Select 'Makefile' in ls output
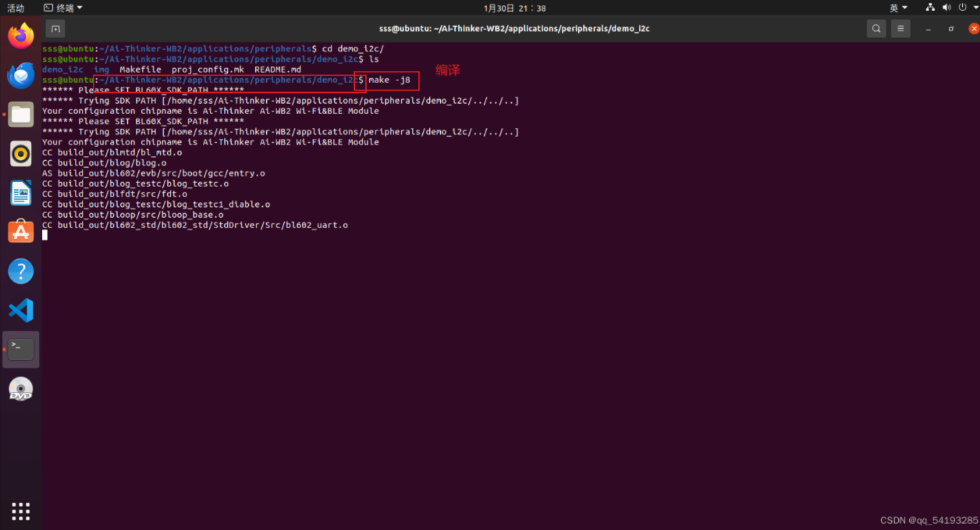 tap(140, 69)
